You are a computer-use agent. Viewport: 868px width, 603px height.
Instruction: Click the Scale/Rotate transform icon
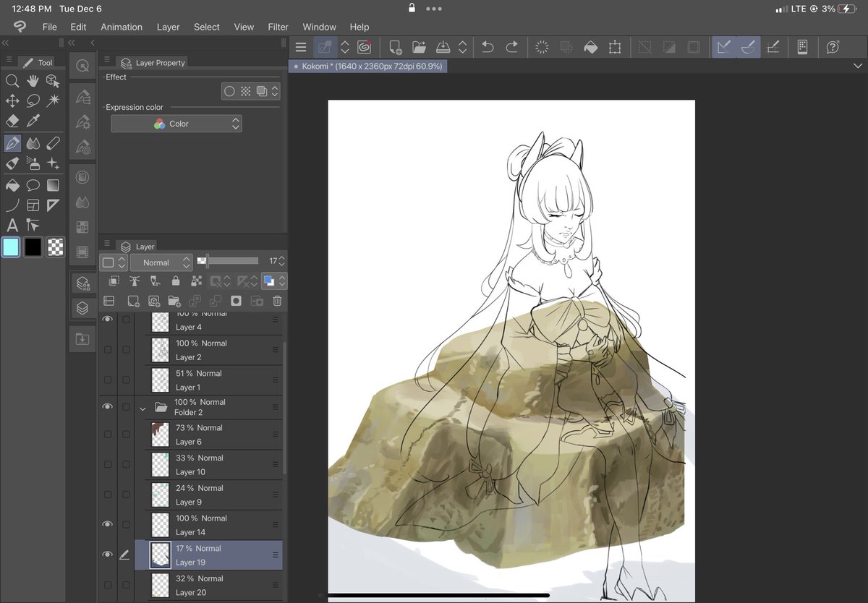(615, 47)
